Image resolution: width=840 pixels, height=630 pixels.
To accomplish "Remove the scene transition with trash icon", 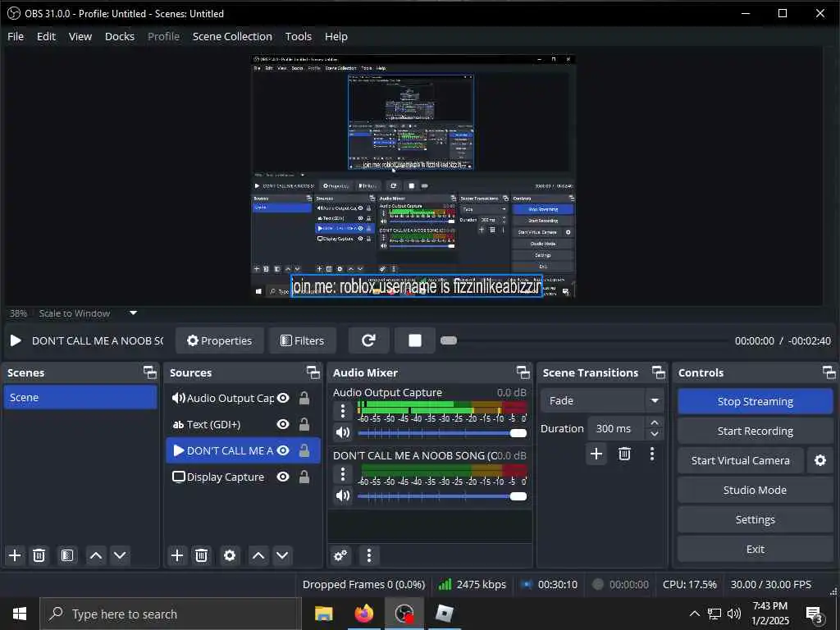I will (624, 454).
